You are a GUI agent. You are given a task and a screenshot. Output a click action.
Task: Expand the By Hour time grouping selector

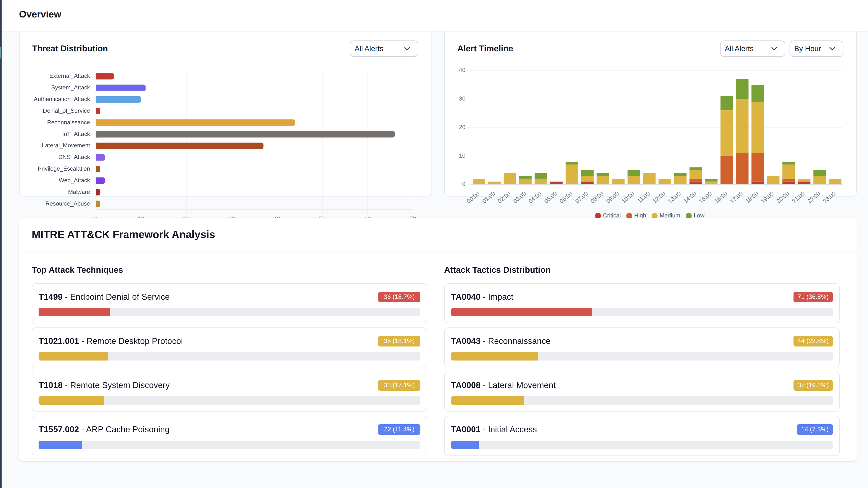(816, 49)
